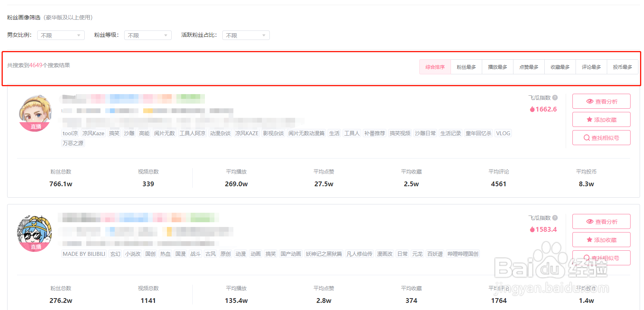Click the 766.1w follower total
Viewport: 644px width, 310px height.
[x=61, y=184]
